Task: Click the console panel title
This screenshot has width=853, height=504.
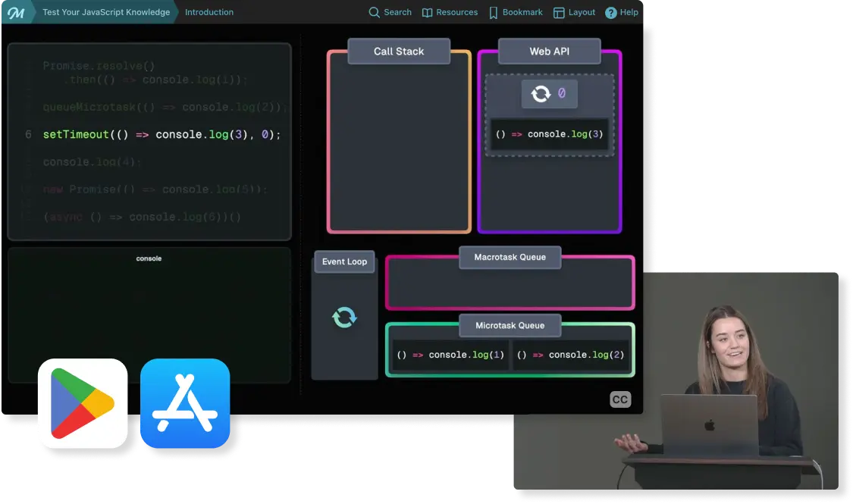Action: 149,258
